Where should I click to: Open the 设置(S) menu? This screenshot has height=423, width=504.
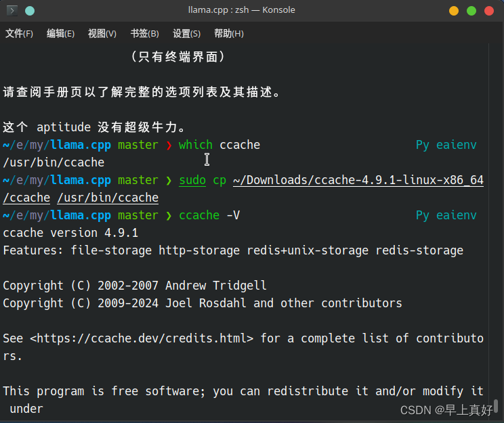[x=186, y=33]
